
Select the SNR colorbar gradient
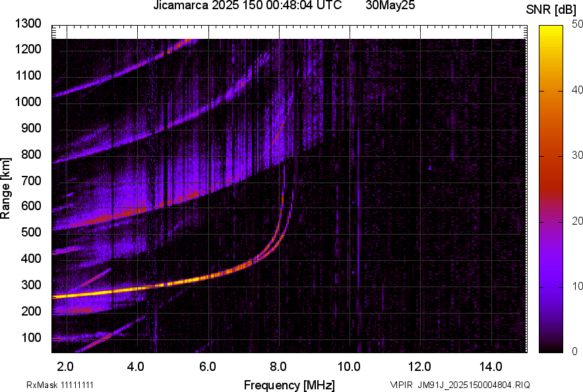coord(551,189)
